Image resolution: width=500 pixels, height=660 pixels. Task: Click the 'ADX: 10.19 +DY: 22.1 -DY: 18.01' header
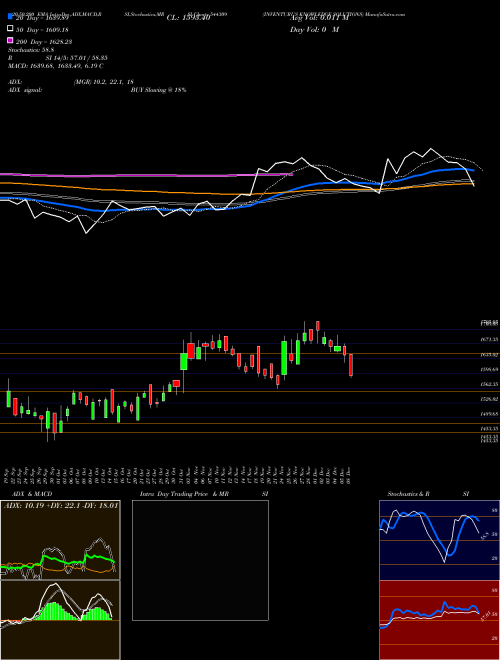[61, 505]
